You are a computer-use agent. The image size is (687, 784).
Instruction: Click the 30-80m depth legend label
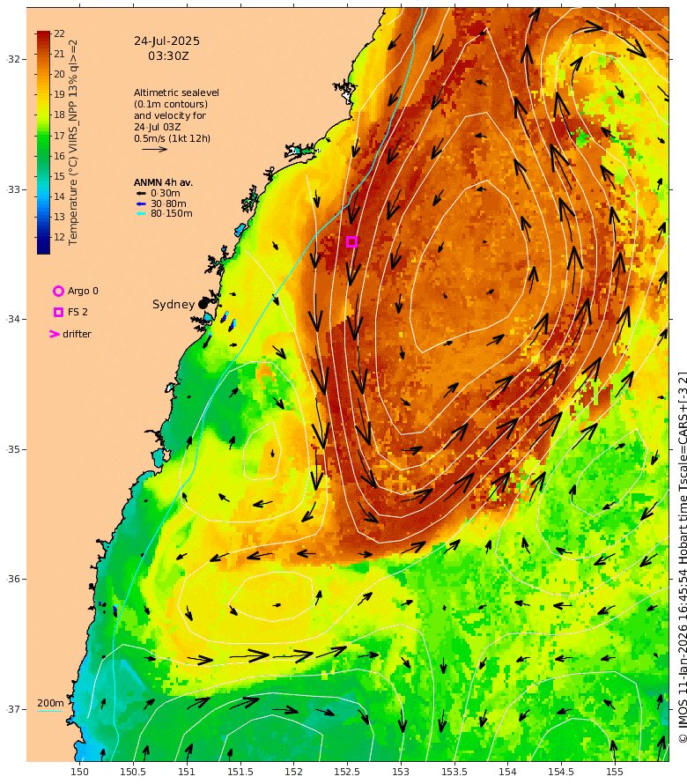point(168,203)
